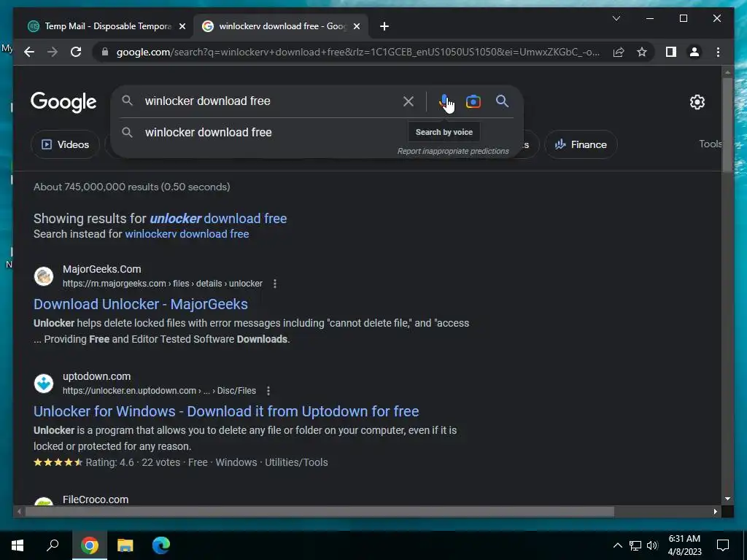Click the browser forward arrow
The height and width of the screenshot is (560, 747).
53,52
